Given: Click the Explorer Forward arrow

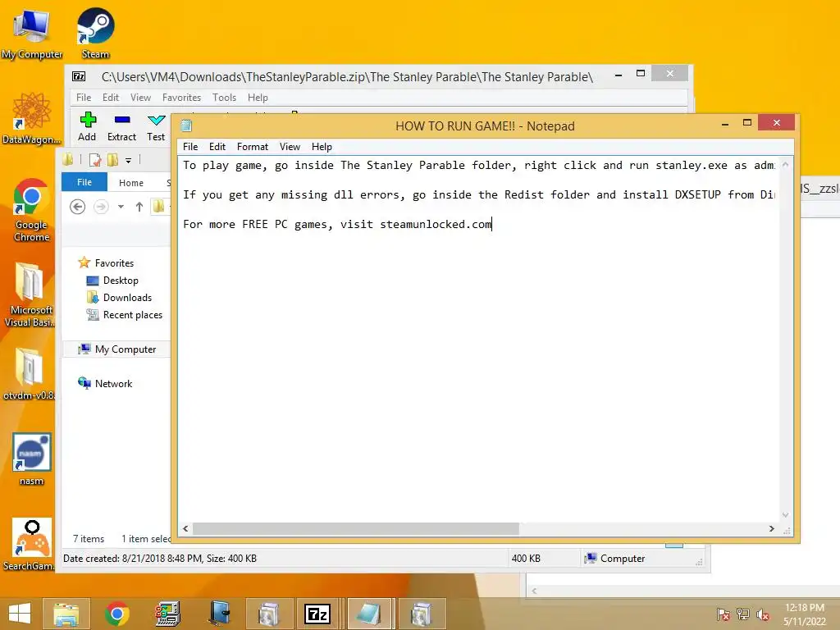Looking at the screenshot, I should [x=101, y=207].
